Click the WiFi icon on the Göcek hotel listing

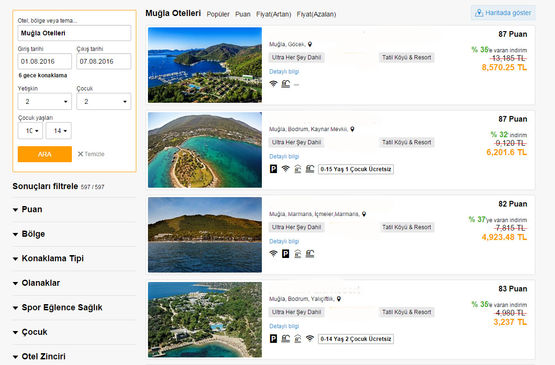click(273, 84)
